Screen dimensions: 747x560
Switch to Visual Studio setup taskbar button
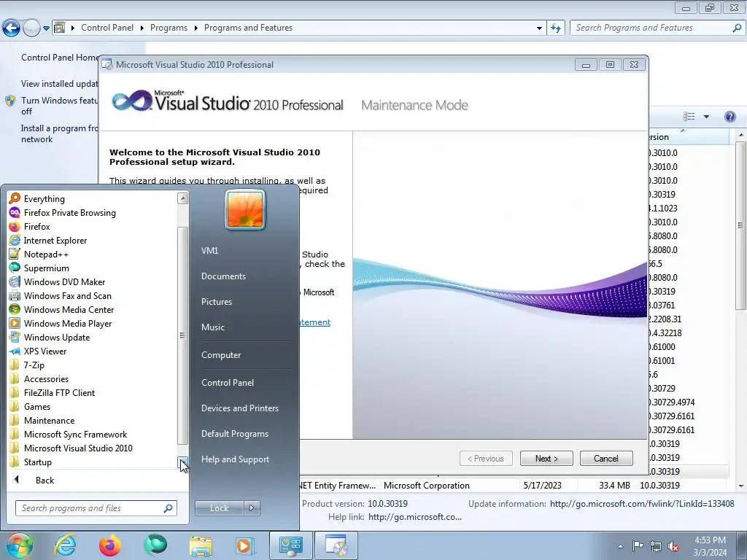click(x=336, y=545)
